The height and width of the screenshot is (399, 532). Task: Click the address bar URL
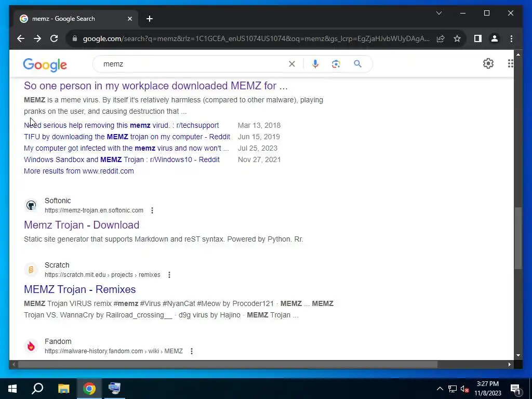[256, 38]
